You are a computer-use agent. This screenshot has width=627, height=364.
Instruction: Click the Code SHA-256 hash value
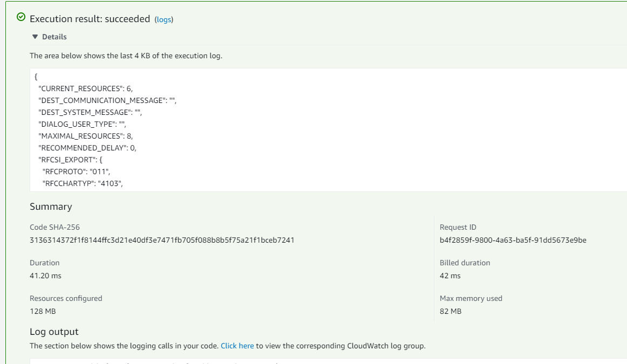[162, 240]
